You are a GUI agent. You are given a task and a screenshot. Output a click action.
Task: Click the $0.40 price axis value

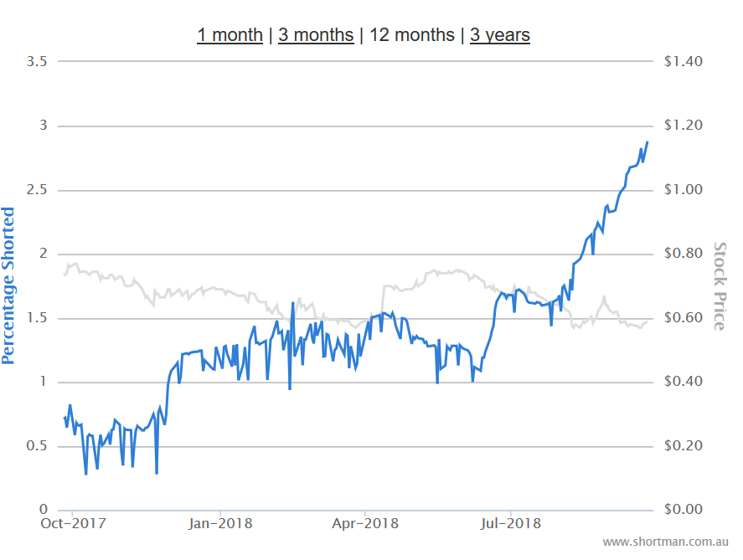coord(684,381)
